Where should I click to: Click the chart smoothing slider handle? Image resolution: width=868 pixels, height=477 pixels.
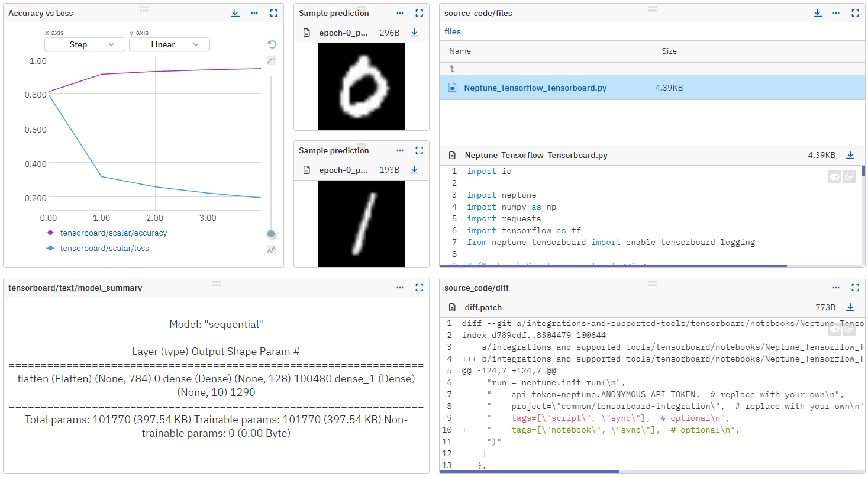(x=272, y=234)
